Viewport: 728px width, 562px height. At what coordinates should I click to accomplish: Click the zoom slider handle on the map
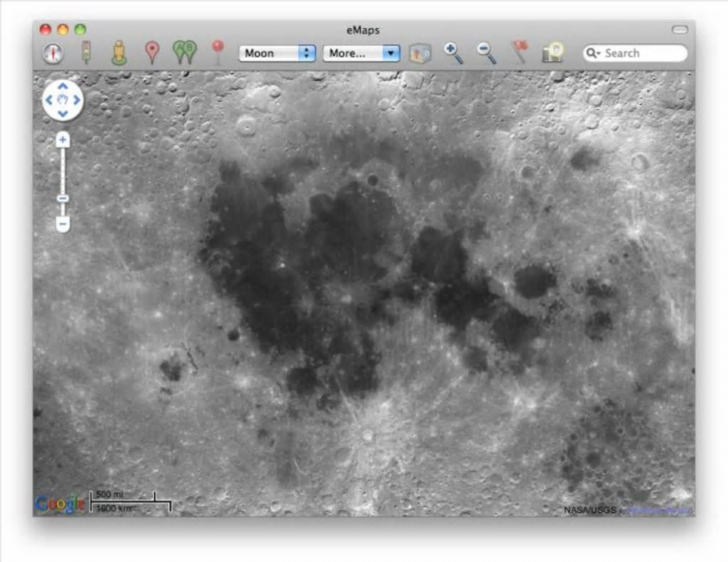pos(63,198)
